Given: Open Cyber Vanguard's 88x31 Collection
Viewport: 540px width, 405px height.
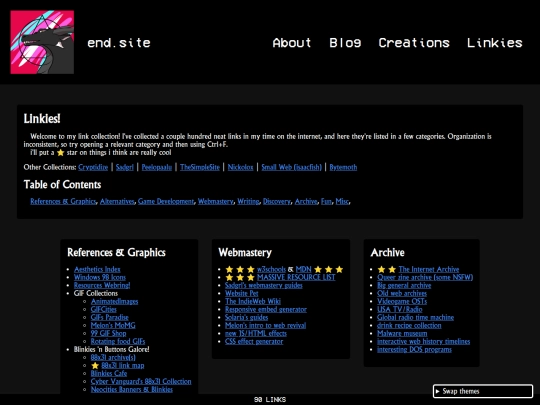Looking at the screenshot, I should [141, 382].
